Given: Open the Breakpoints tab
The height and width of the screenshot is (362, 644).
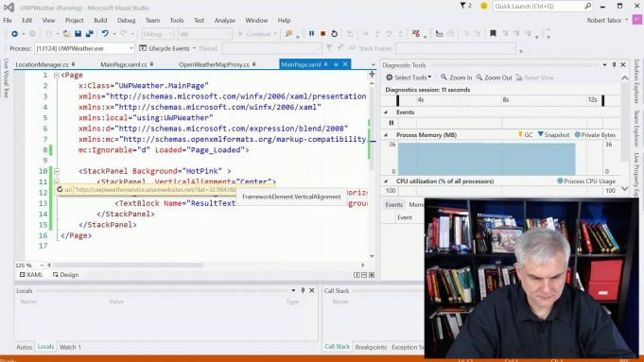Looking at the screenshot, I should (x=371, y=347).
